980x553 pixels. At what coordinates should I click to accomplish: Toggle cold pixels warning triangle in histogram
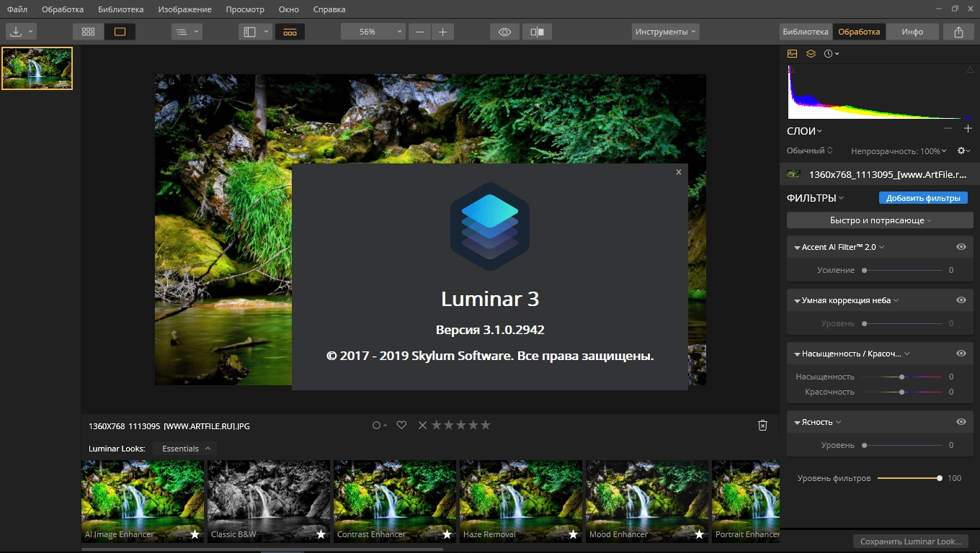coord(790,69)
